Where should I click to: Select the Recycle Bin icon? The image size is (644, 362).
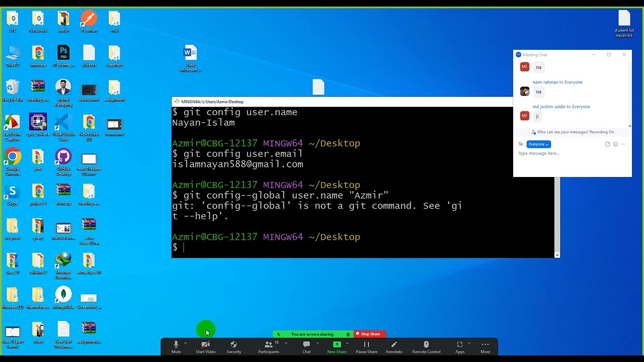point(13,90)
